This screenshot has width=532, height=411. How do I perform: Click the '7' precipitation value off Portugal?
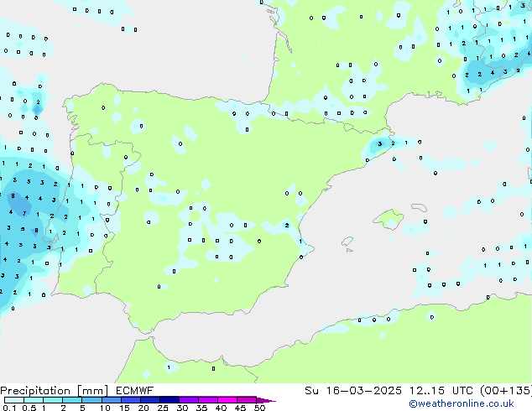click(x=24, y=214)
